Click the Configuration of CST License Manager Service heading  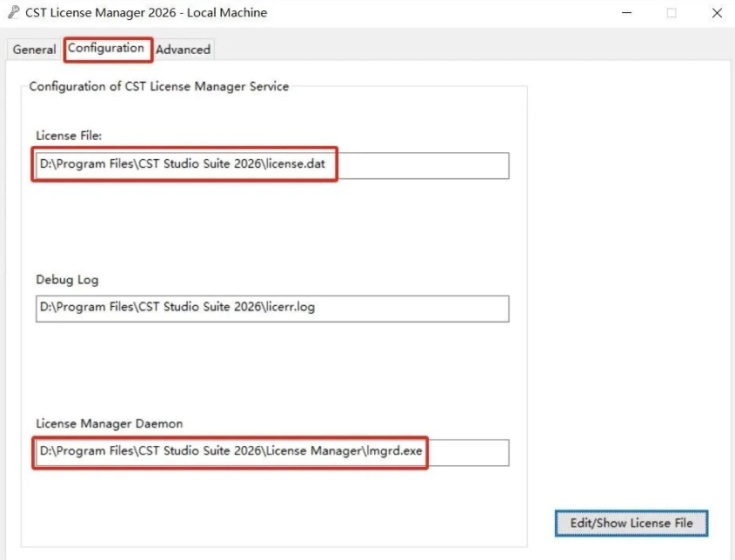pos(159,87)
